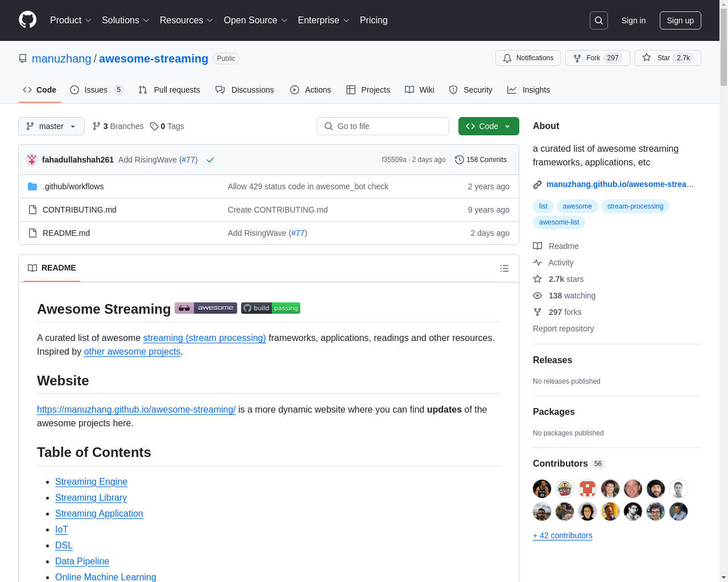
Task: Click the GitHub logo icon
Action: tap(27, 20)
